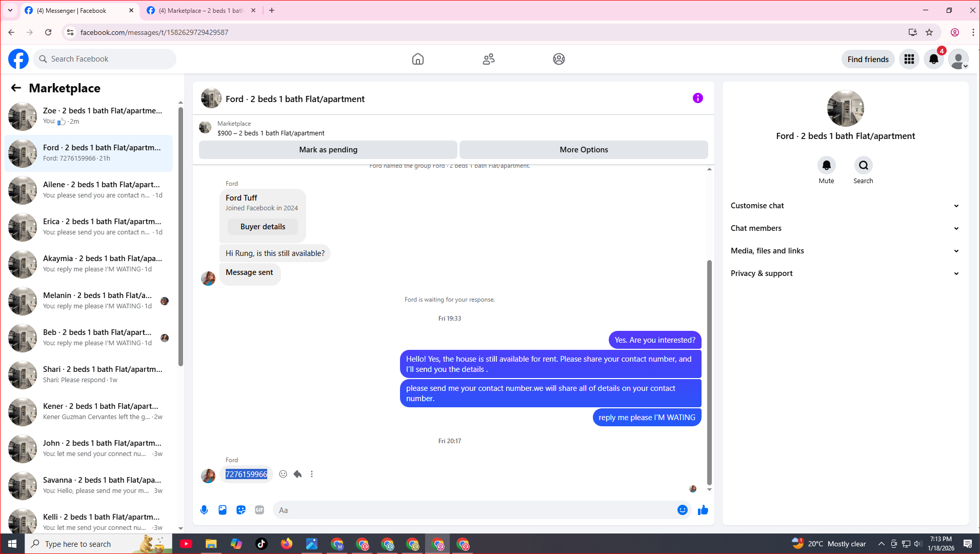Open YouTube from the taskbar
The width and height of the screenshot is (980, 554).
pos(186,544)
